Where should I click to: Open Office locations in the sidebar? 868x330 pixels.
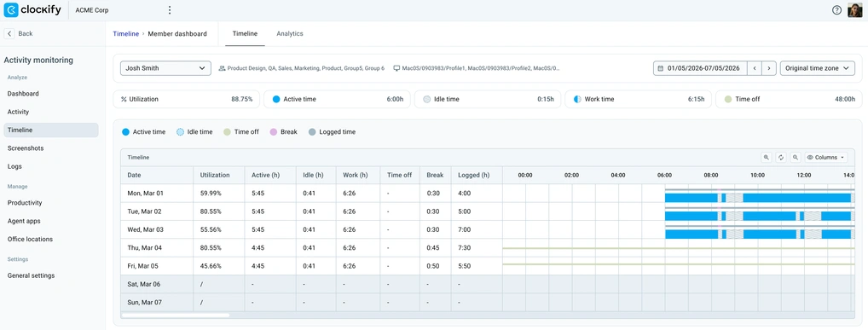pyautogui.click(x=30, y=240)
